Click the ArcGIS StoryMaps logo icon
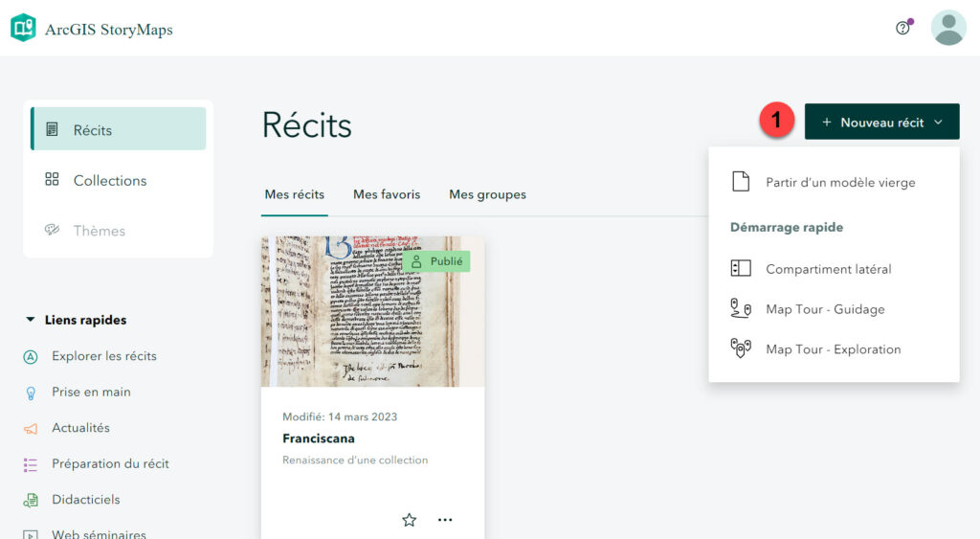 [x=23, y=28]
